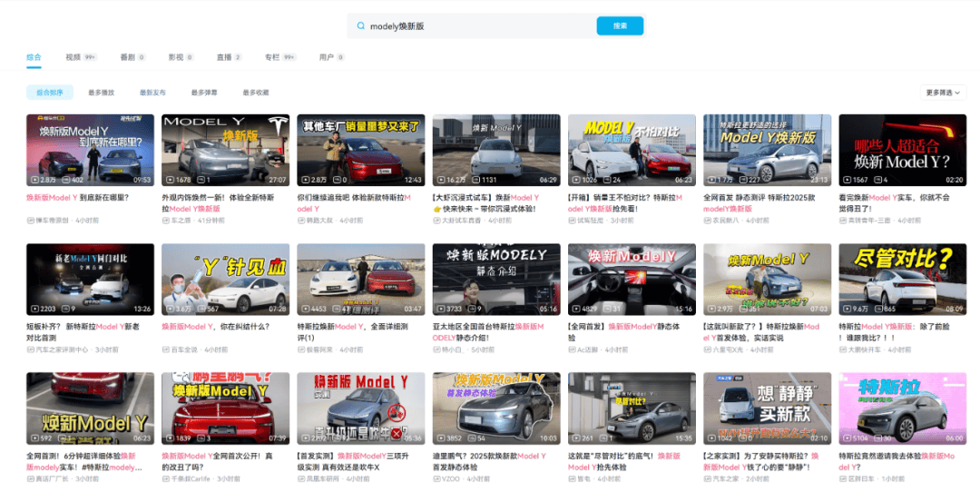The image size is (980, 492).
Task: Open the title 焕新版Model Y全网首次公开!
Action: [x=217, y=461]
